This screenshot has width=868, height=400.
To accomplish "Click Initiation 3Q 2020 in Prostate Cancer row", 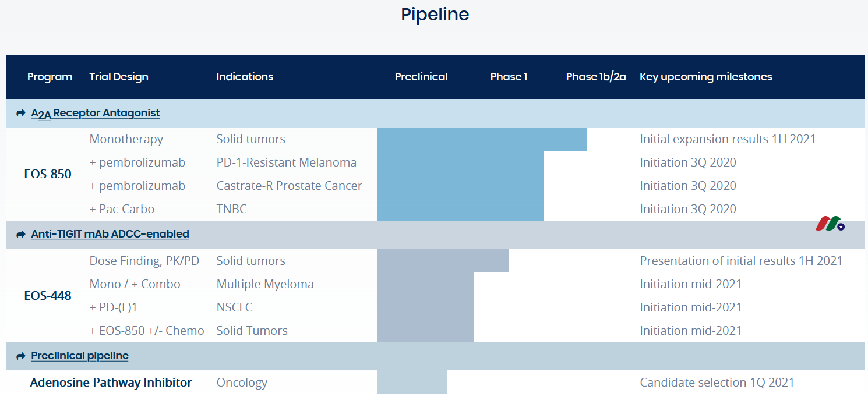I will click(688, 186).
